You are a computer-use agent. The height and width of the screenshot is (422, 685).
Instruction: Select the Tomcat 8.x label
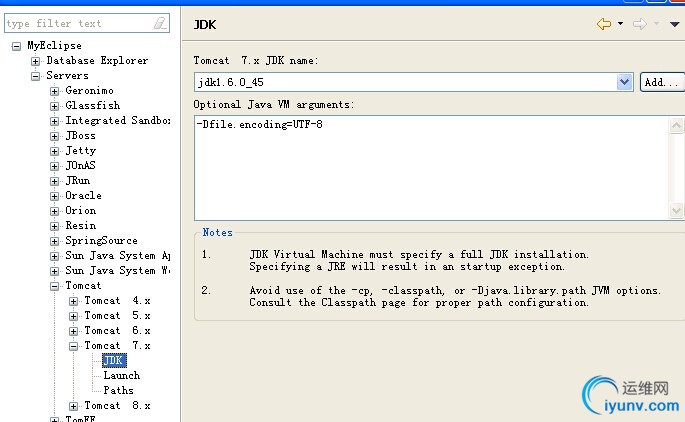(117, 405)
